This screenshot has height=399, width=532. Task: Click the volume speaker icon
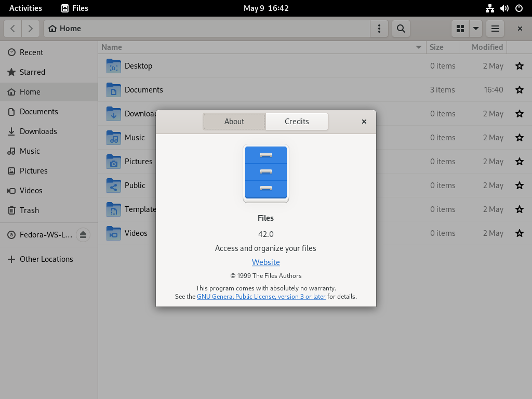[504, 8]
